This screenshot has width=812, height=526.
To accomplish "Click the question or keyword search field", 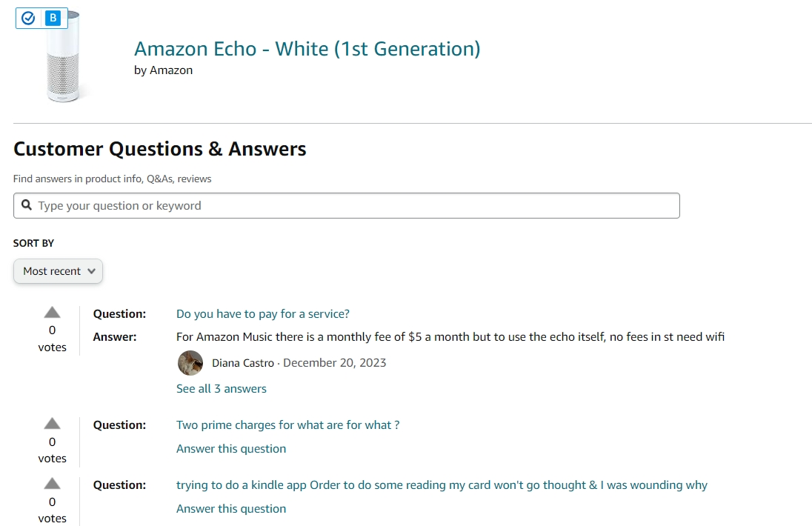I will click(347, 205).
